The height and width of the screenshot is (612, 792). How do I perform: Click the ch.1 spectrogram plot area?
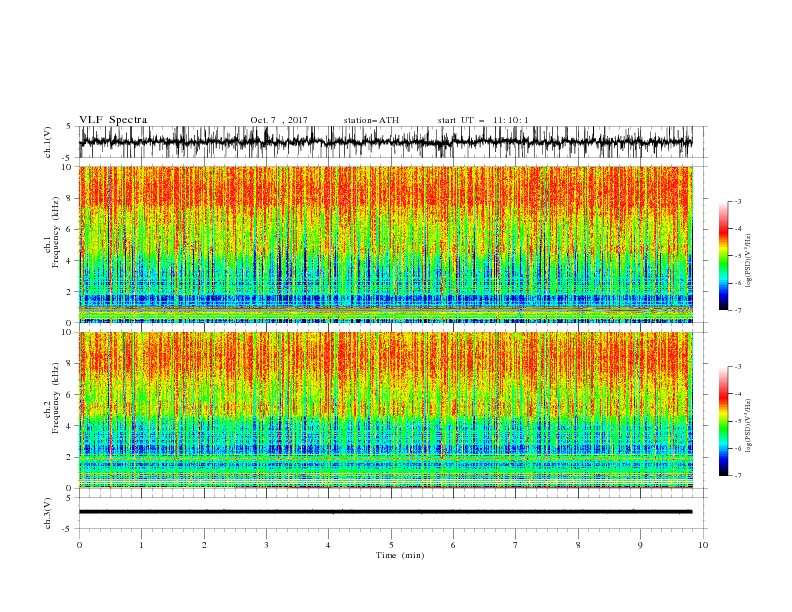[x=386, y=244]
